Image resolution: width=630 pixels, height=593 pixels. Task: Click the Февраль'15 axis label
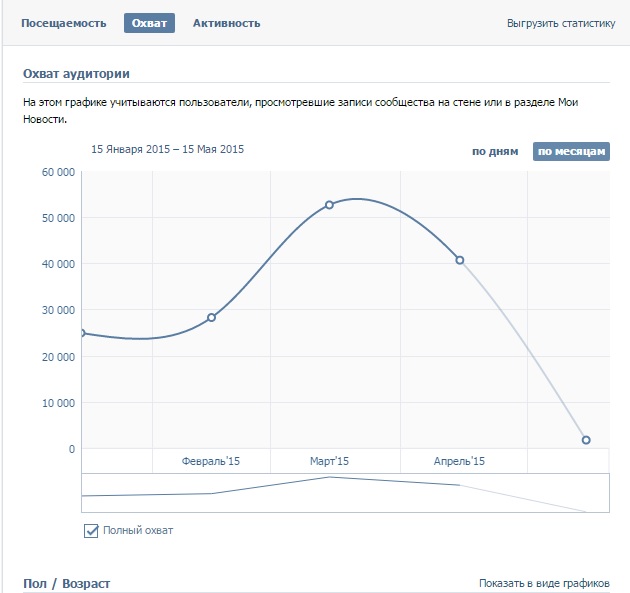(211, 461)
